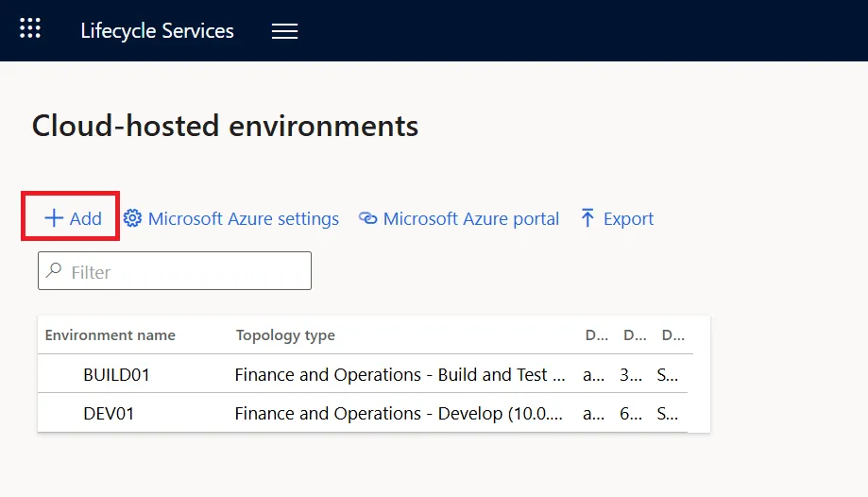Sort by Topology type column header
868x497 pixels.
[285, 335]
